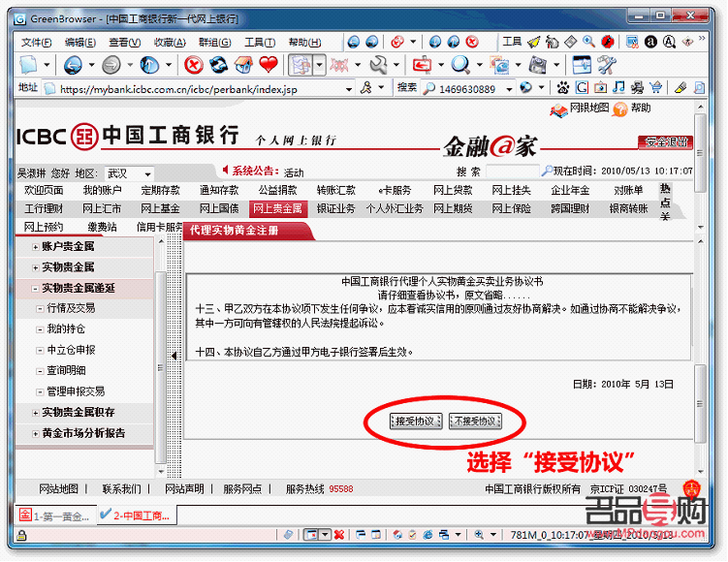This screenshot has height=562, width=728.
Task: Open the 工具(T) menu
Action: coord(260,43)
